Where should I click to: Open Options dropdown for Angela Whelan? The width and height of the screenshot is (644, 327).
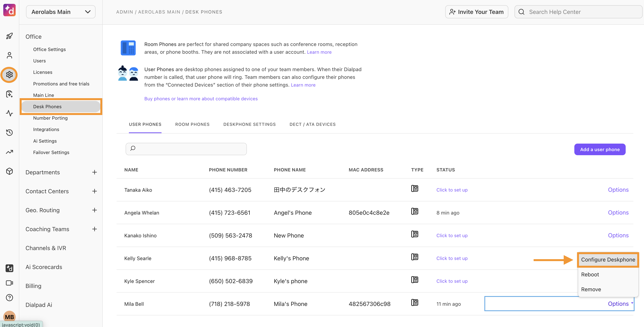pyautogui.click(x=618, y=213)
